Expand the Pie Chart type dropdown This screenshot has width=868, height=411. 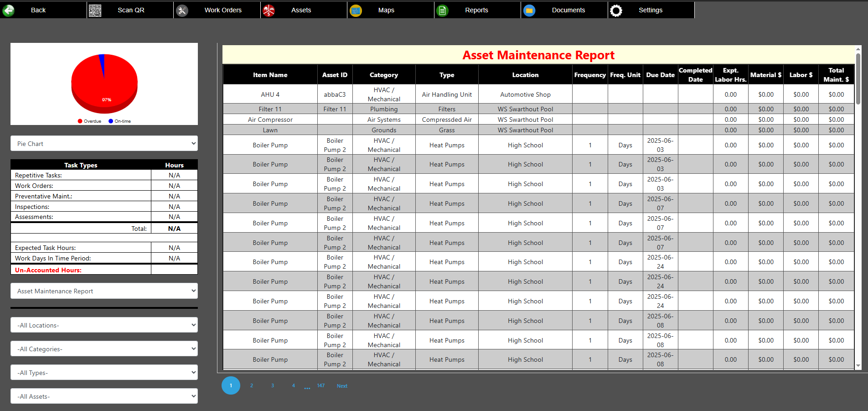(104, 144)
